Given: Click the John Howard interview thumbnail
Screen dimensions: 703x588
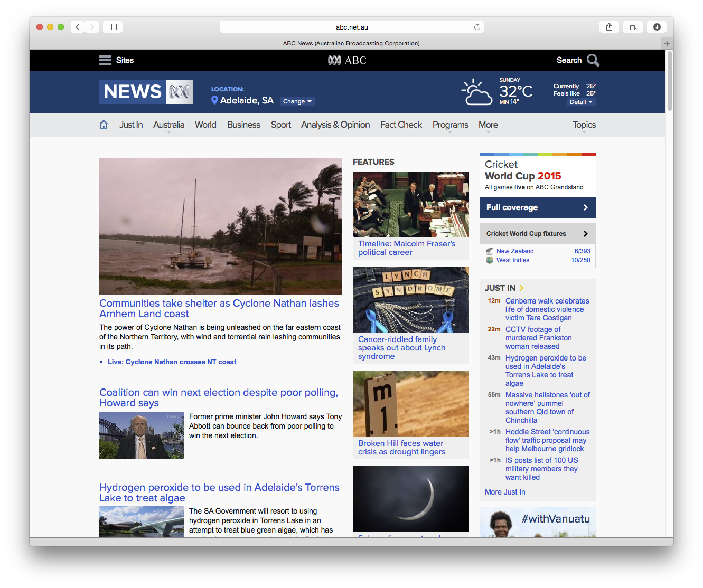Looking at the screenshot, I should pos(142,435).
